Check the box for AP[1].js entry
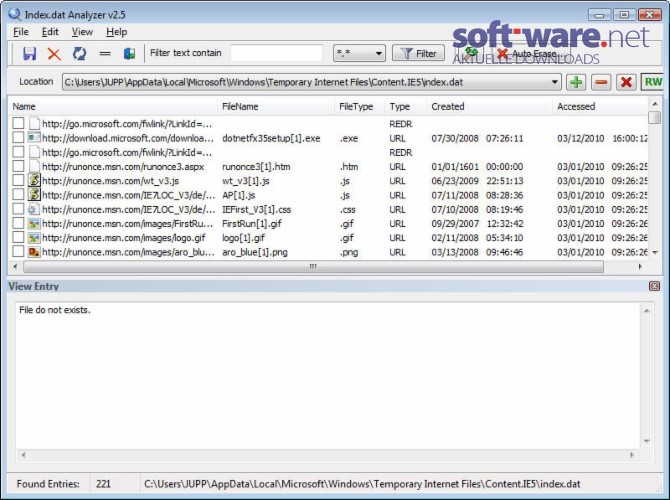The width and height of the screenshot is (670, 500). (18, 194)
